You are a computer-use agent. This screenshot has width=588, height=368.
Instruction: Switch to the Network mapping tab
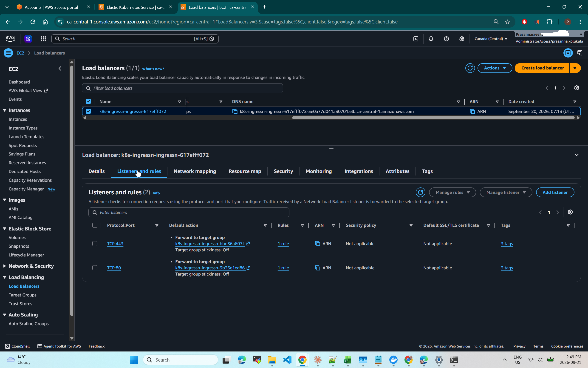click(195, 171)
